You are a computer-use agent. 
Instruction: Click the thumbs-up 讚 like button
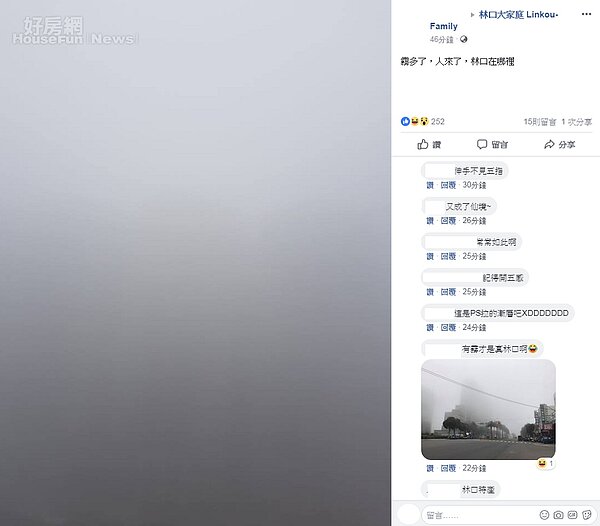point(429,144)
